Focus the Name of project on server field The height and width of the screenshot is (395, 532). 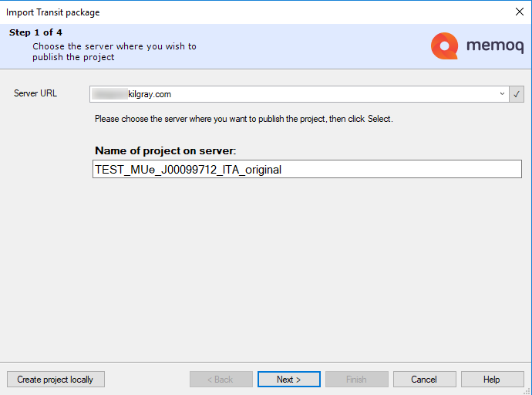click(x=307, y=169)
